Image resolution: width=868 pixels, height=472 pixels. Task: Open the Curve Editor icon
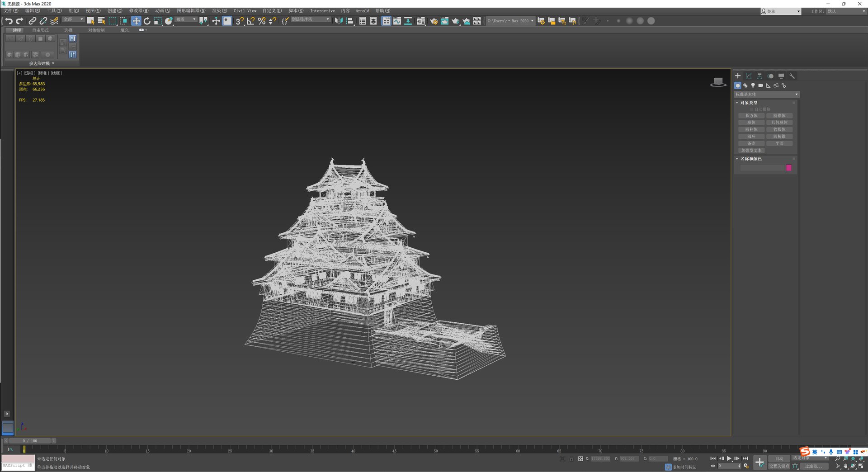pos(397,21)
